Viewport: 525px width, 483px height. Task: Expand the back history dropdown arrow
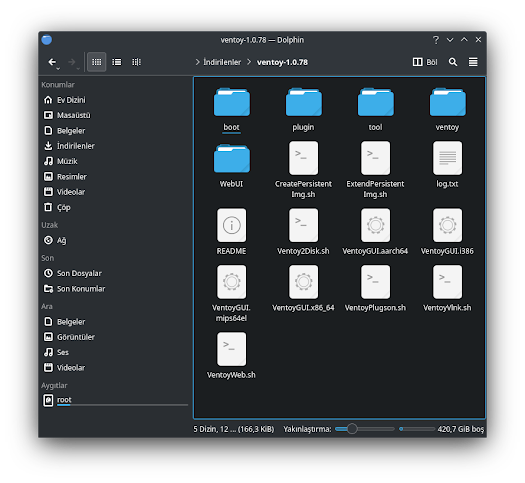pyautogui.click(x=58, y=69)
